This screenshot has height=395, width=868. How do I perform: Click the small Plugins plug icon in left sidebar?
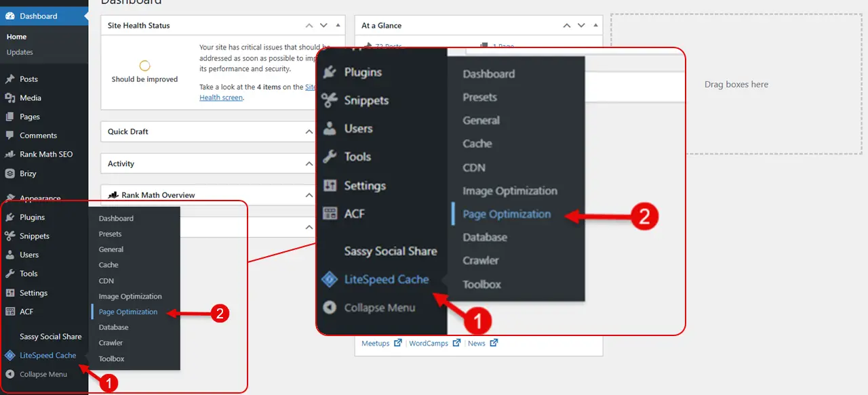pos(10,217)
